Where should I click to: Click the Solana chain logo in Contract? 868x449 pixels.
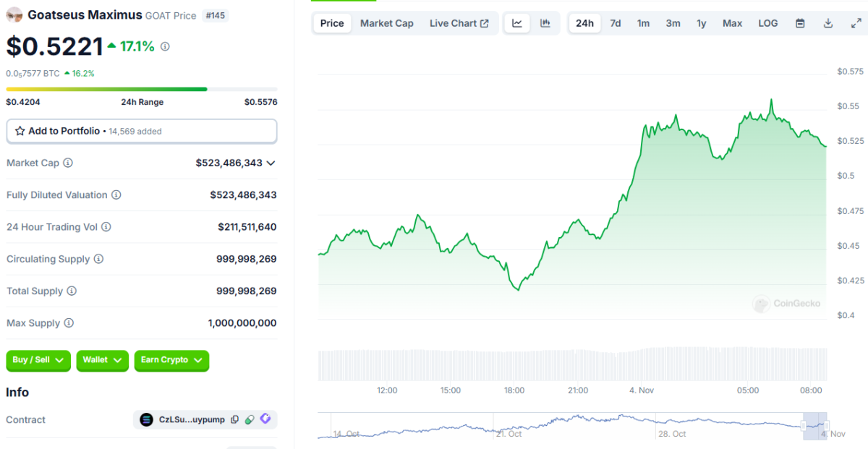[x=147, y=419]
